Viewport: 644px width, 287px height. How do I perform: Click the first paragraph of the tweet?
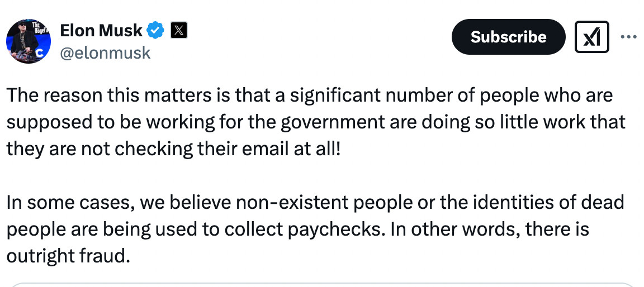313,121
